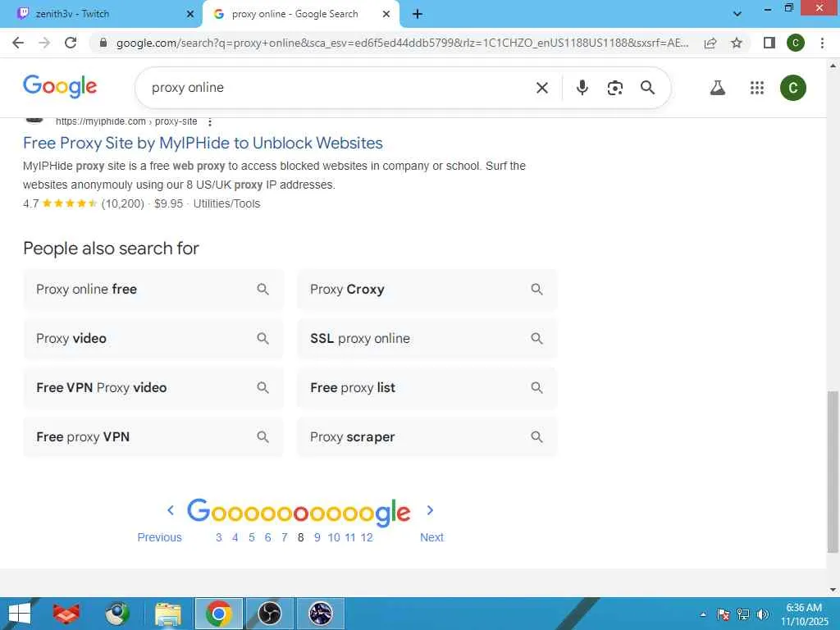Open File Explorer from taskbar
This screenshot has width=840, height=630.
pyautogui.click(x=167, y=614)
